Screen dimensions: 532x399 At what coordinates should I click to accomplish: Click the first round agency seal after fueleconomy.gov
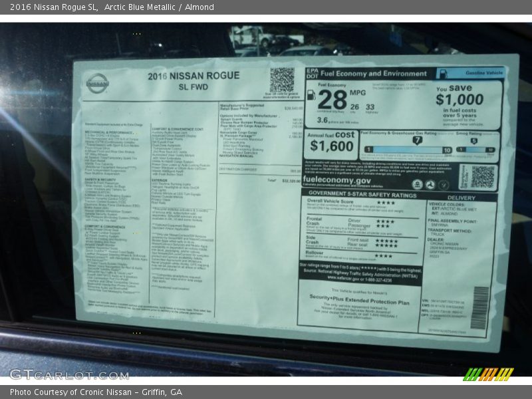(x=417, y=185)
